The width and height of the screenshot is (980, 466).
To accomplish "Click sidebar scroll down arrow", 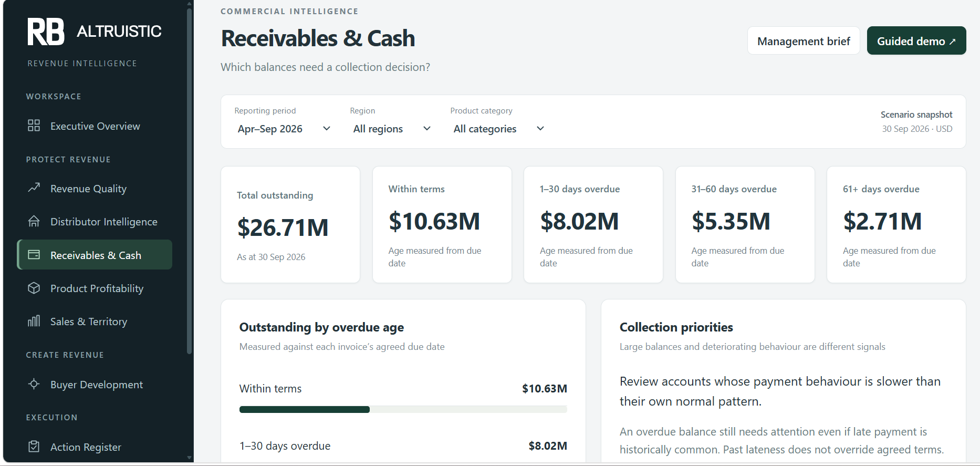I will 189,458.
